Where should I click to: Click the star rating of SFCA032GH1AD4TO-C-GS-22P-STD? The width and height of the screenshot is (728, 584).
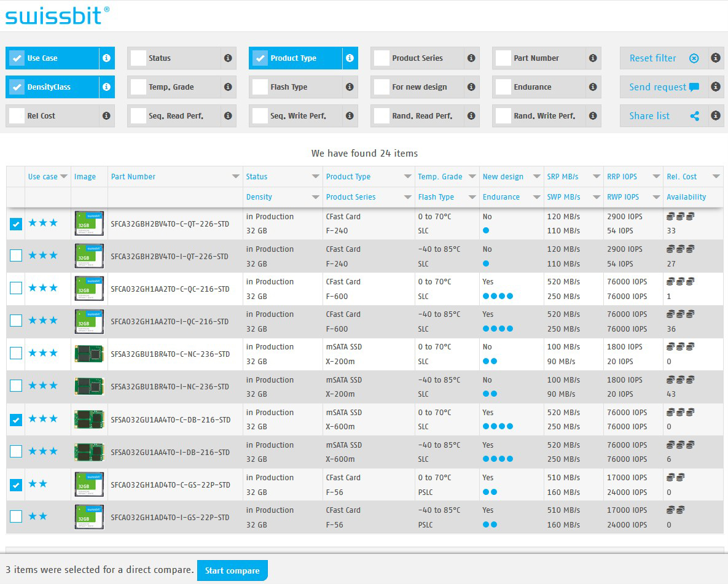pyautogui.click(x=38, y=484)
